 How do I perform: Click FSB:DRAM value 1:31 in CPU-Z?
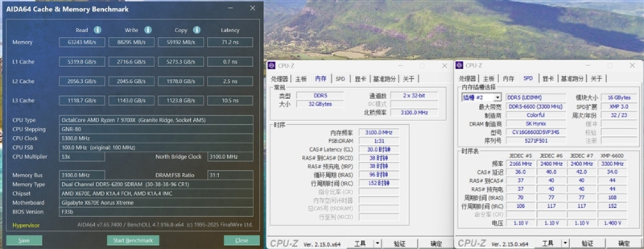379,141
